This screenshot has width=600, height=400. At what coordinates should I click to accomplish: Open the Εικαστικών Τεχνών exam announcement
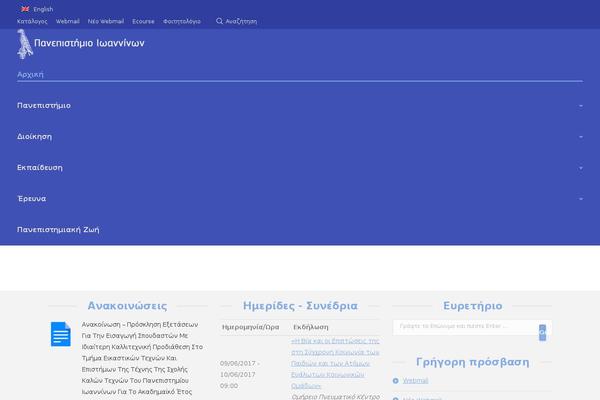(142, 358)
